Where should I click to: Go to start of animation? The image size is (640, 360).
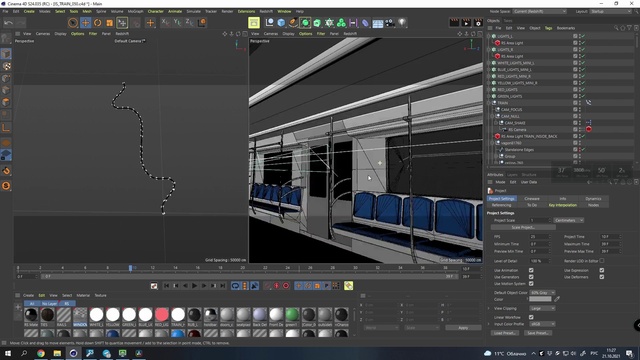click(166, 286)
